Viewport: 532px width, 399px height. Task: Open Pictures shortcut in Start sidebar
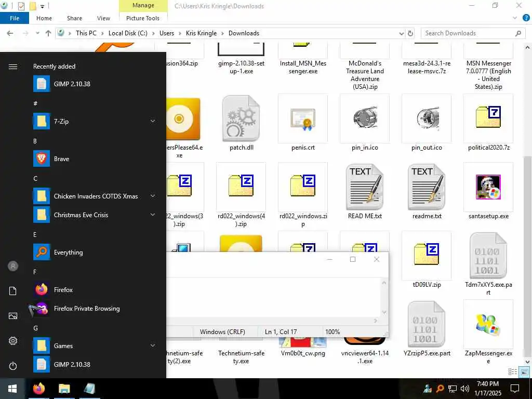coord(13,316)
